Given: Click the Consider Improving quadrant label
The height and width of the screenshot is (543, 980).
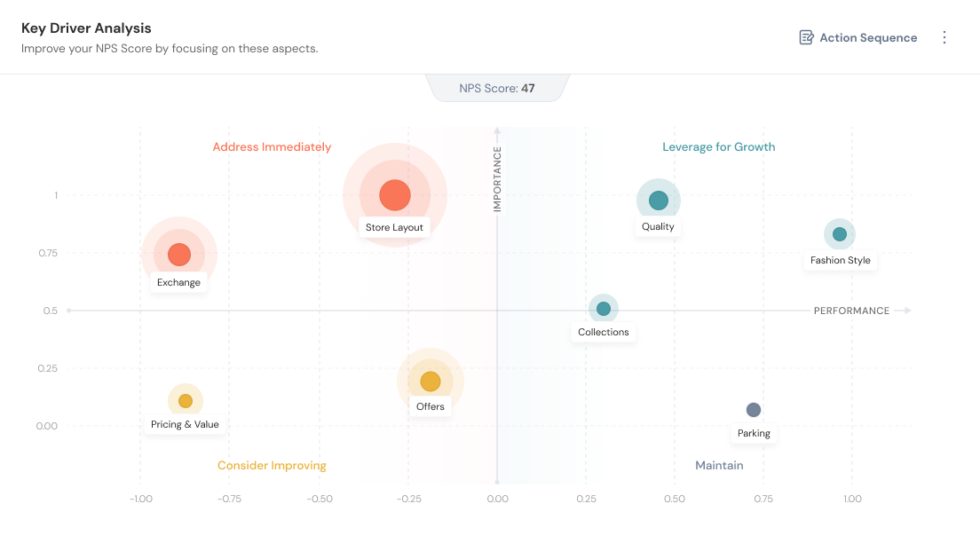Looking at the screenshot, I should [x=272, y=466].
